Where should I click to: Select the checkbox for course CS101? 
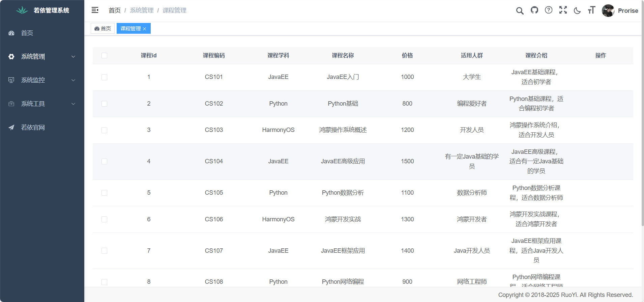105,77
